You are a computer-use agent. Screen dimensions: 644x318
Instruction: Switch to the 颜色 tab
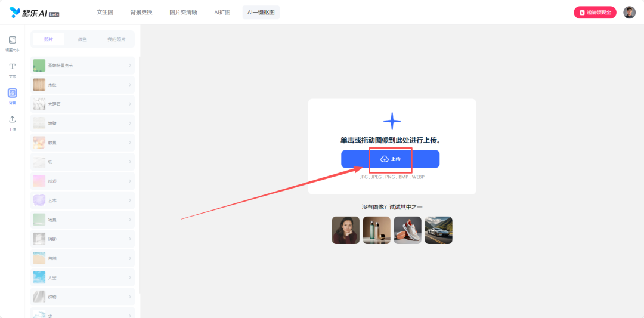tap(82, 39)
